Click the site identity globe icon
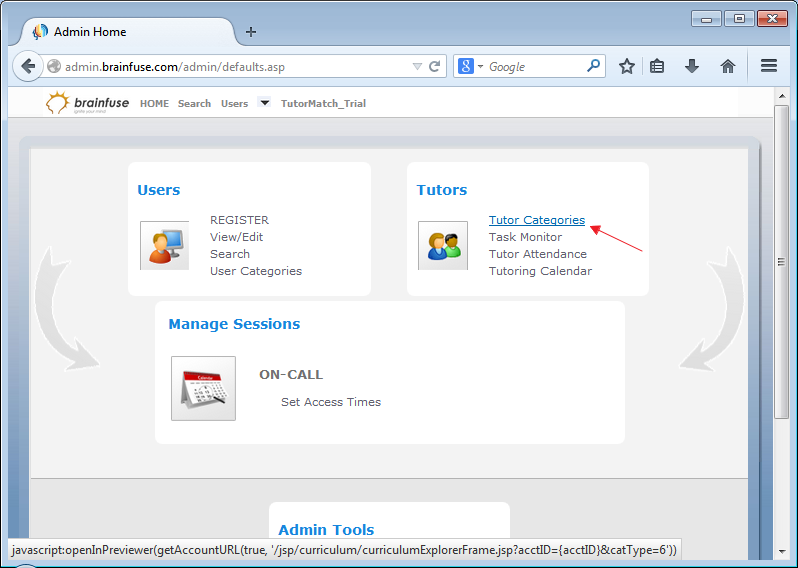798x568 pixels. [x=54, y=66]
